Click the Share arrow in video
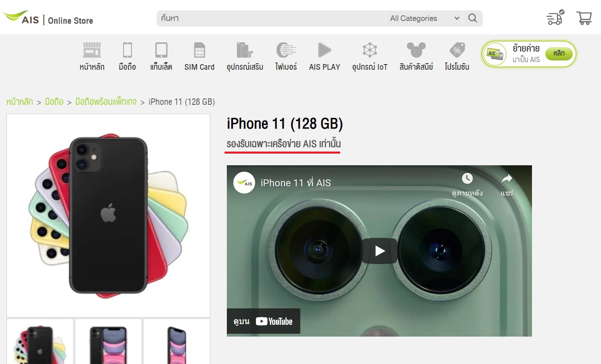 507,178
